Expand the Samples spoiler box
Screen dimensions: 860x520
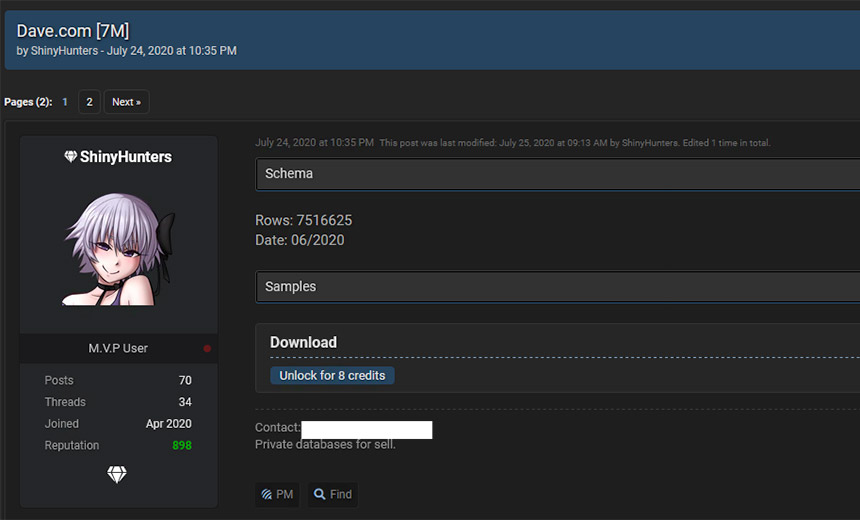click(x=558, y=287)
